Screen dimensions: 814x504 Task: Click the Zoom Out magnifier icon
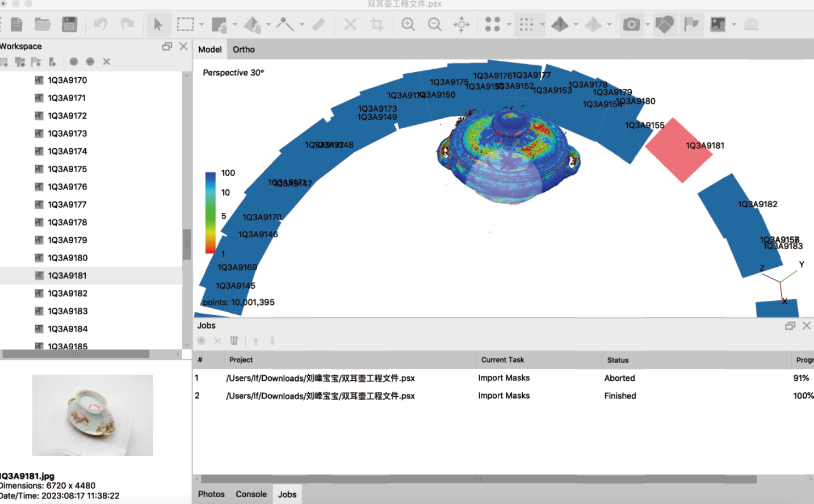(x=435, y=24)
